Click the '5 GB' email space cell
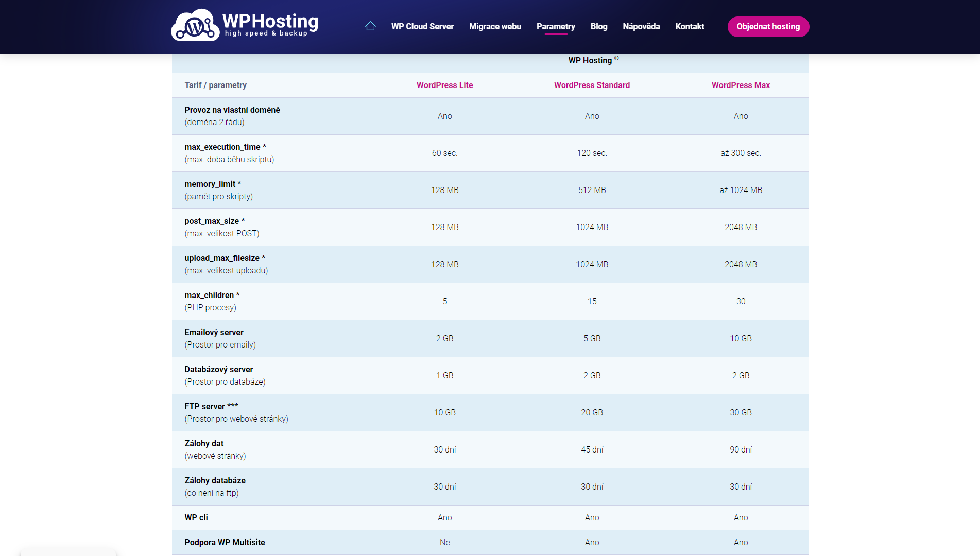The image size is (980, 556). [592, 339]
